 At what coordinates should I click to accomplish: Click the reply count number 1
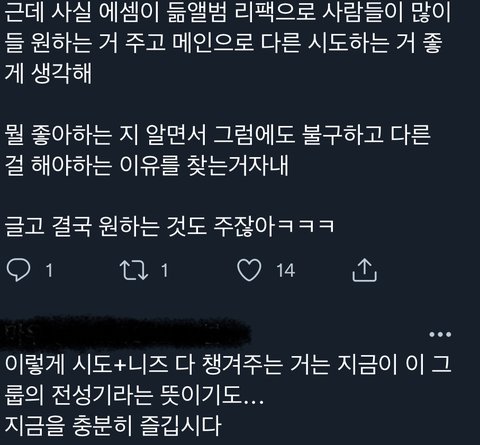[x=49, y=270]
